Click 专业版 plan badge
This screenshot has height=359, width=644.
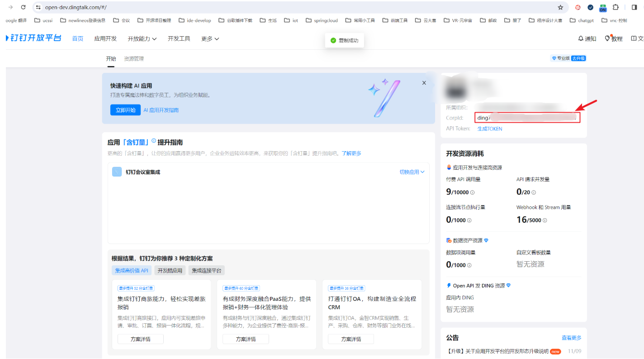[x=561, y=58]
